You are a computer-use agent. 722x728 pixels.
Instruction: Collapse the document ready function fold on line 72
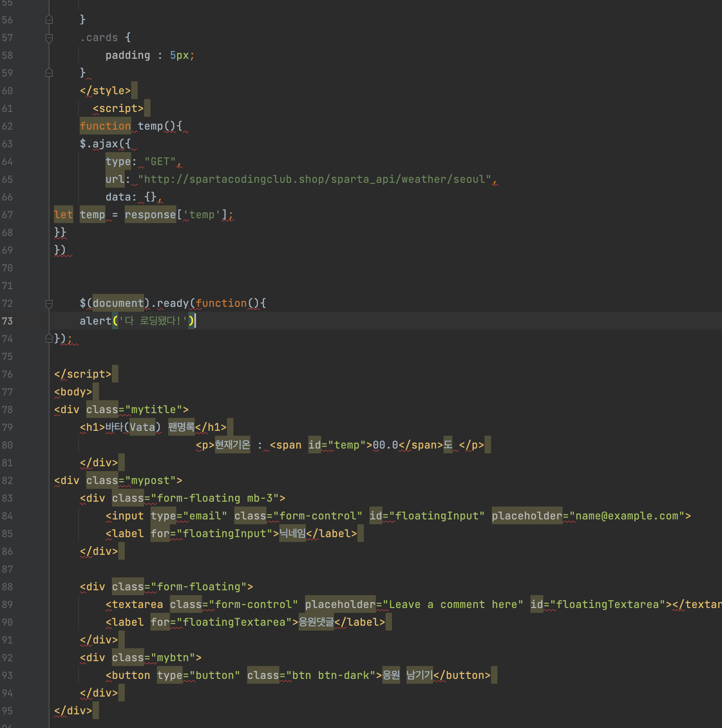click(49, 304)
